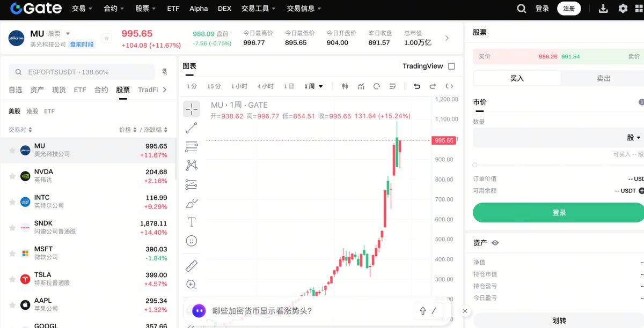Image resolution: width=644 pixels, height=328 pixels.
Task: Toggle asset visibility eye icon
Action: [x=495, y=243]
